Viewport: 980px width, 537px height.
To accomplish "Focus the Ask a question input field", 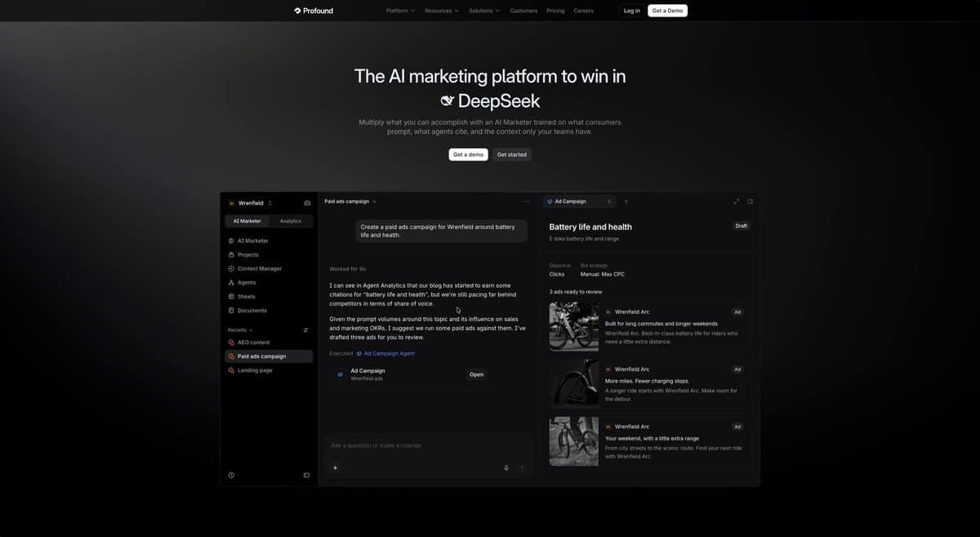I will 428,445.
